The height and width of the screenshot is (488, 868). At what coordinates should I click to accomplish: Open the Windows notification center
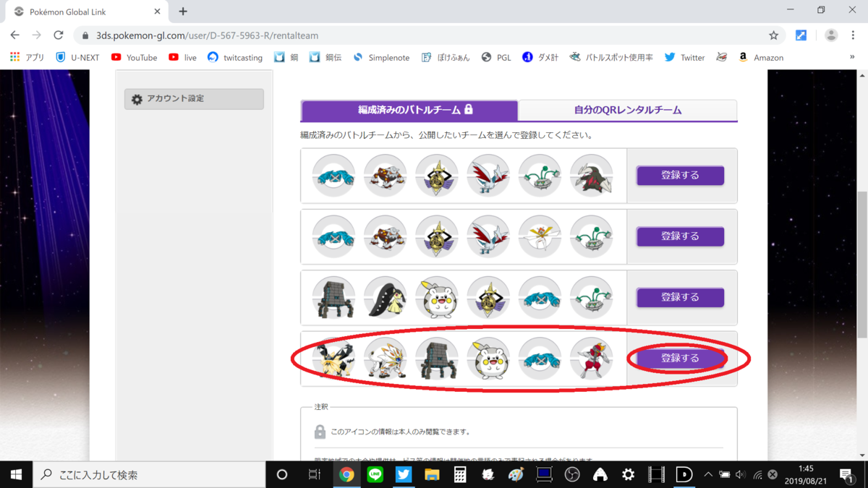(x=847, y=474)
